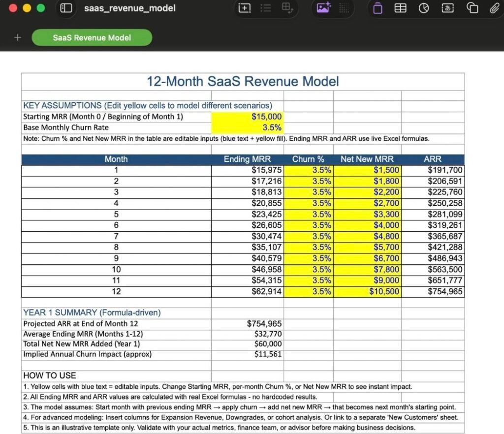Select Month 4 Net New MRR cell $2,700
Viewport: 504px width, 434px height.
click(367, 203)
